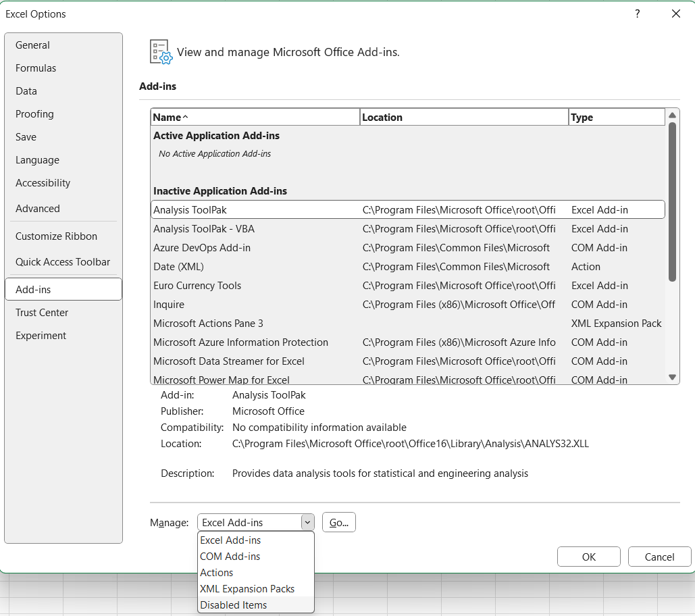Screen dimensions: 695x616
Task: Click the help question mark icon
Action: pyautogui.click(x=637, y=14)
